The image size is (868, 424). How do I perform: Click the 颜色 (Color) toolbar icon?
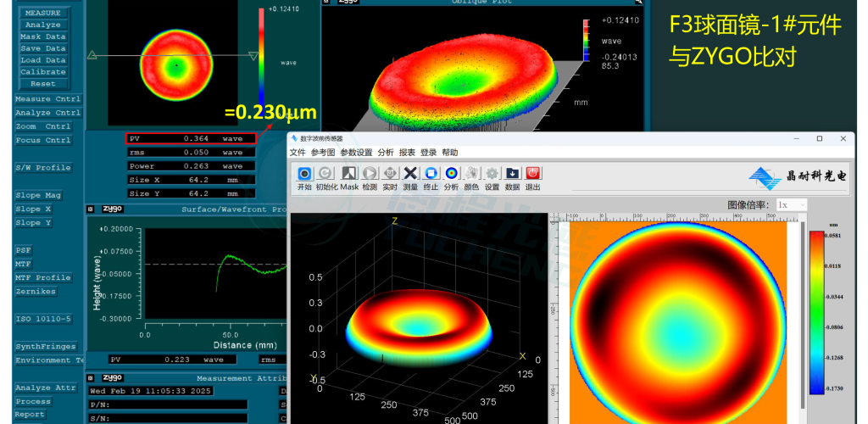pyautogui.click(x=471, y=173)
